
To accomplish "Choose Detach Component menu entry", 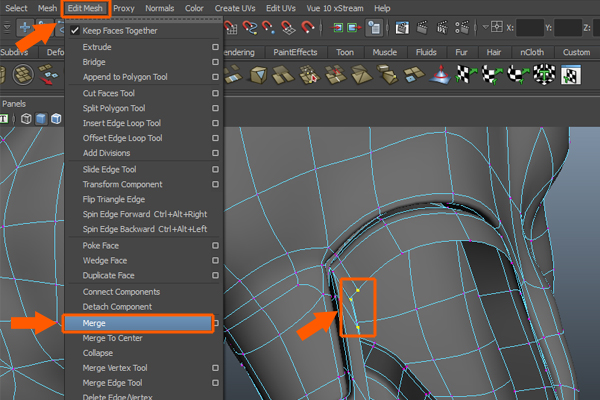I will point(117,307).
